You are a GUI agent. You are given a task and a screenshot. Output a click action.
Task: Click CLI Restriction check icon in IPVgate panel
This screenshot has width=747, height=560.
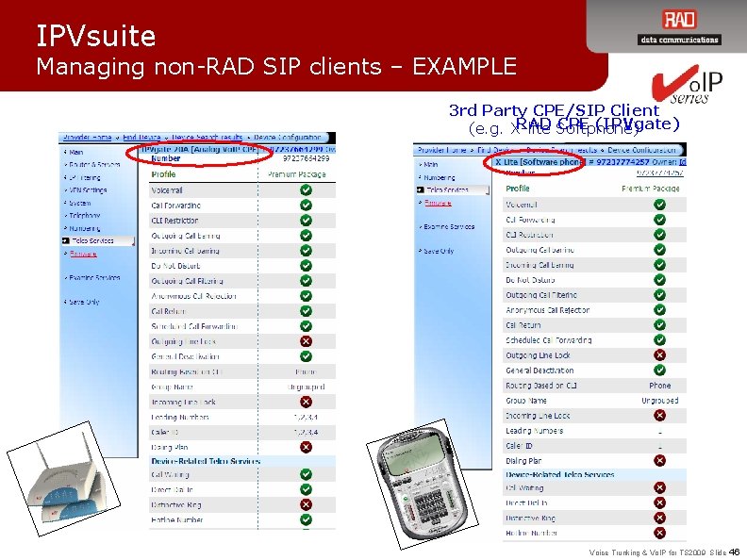306,220
